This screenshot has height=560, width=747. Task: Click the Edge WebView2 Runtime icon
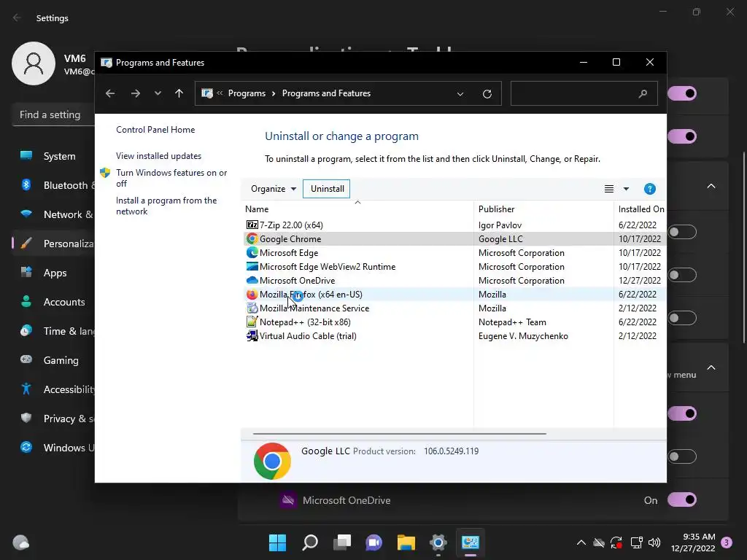(252, 266)
